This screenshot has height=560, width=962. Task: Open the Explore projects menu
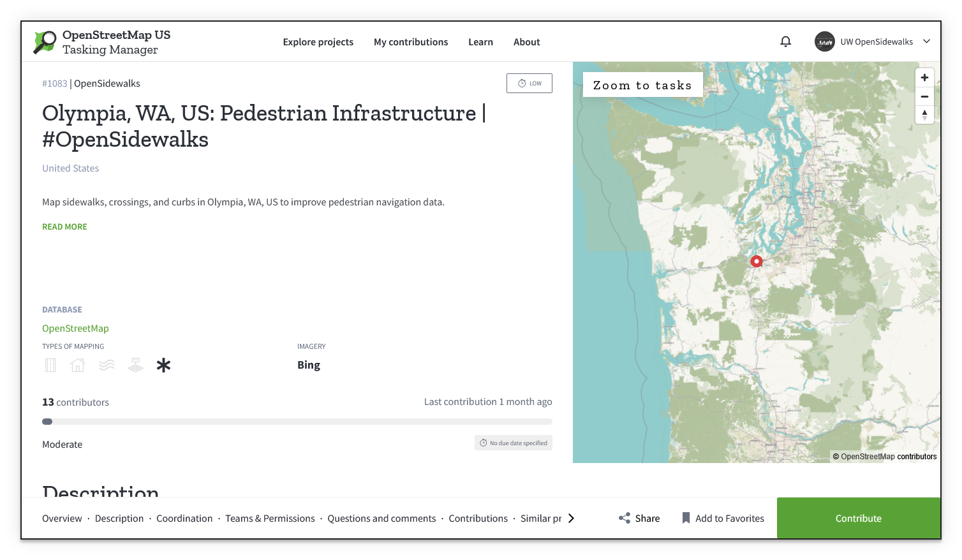[x=318, y=41]
